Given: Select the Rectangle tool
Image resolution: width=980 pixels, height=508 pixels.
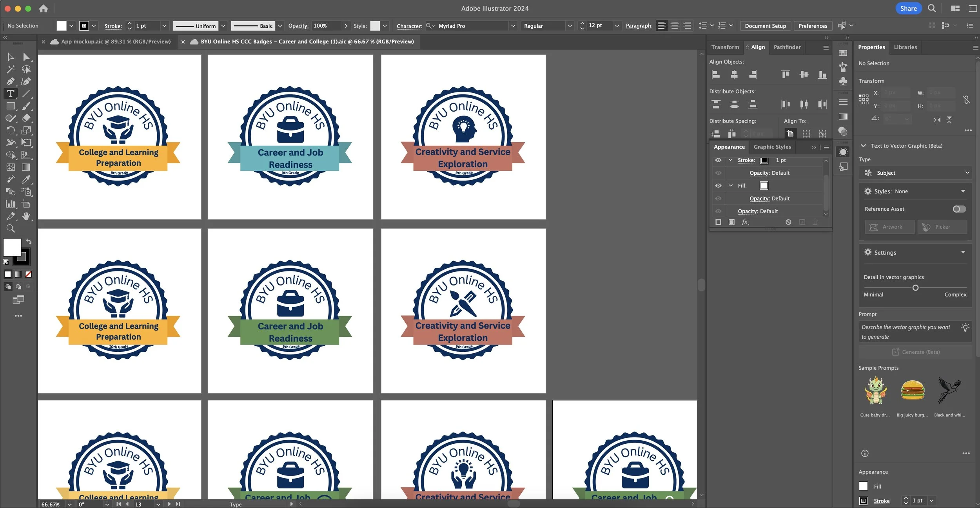Looking at the screenshot, I should click(11, 106).
